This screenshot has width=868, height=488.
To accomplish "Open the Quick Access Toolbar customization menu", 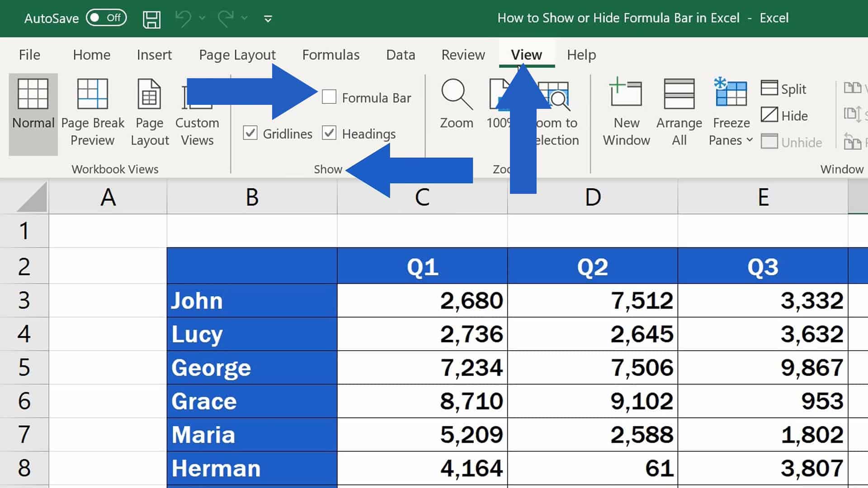I will tap(268, 19).
